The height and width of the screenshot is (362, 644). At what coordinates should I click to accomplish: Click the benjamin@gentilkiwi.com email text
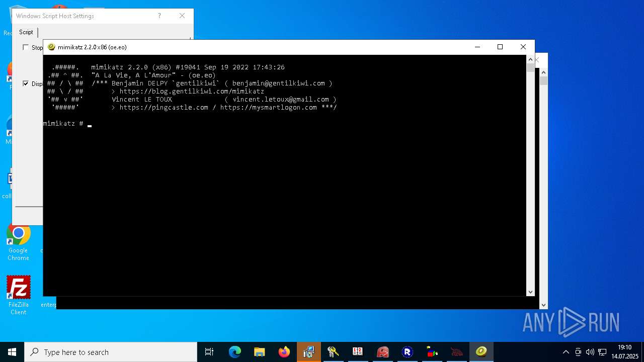(279, 83)
